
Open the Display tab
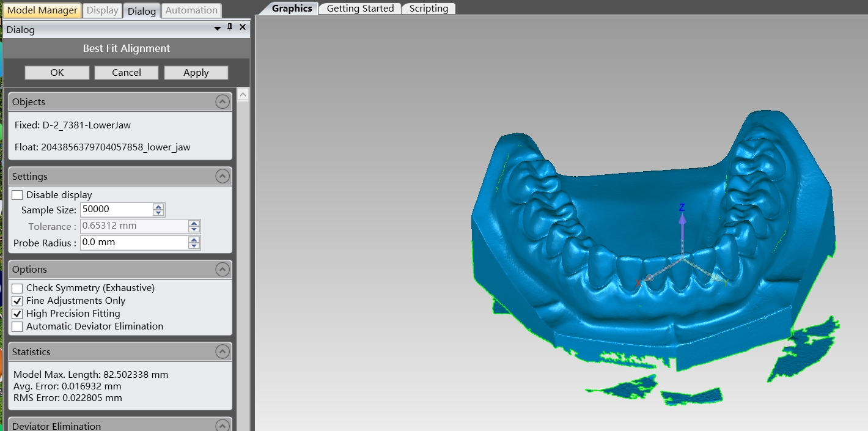click(x=102, y=10)
